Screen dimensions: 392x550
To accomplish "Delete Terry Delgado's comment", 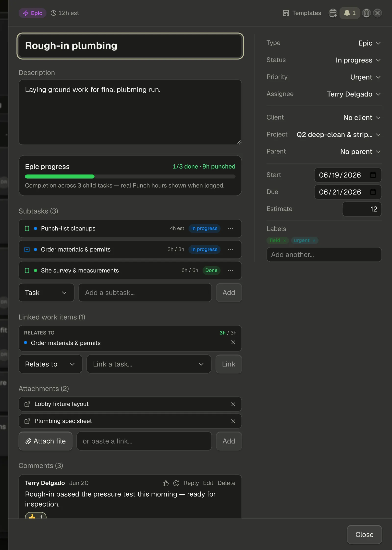I will pyautogui.click(x=226, y=483).
